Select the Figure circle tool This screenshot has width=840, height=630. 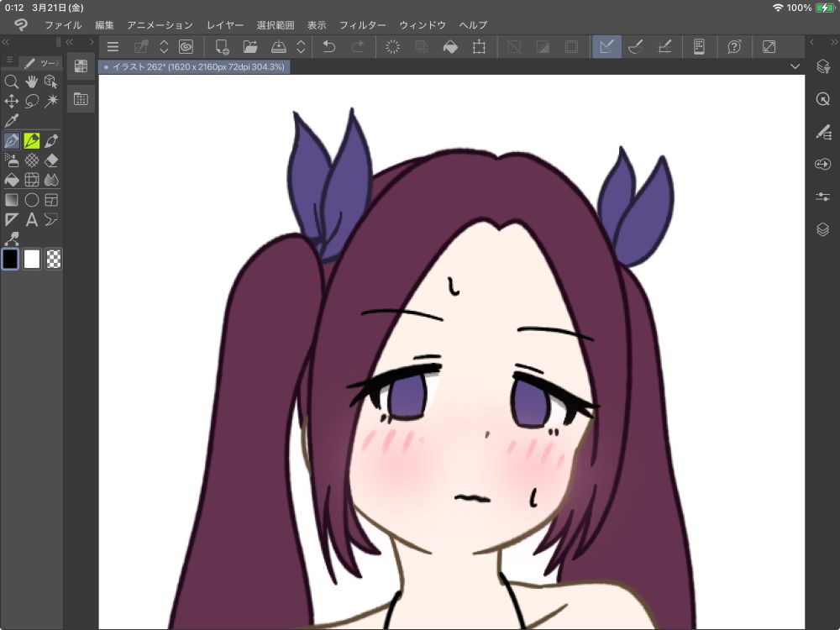[32, 200]
